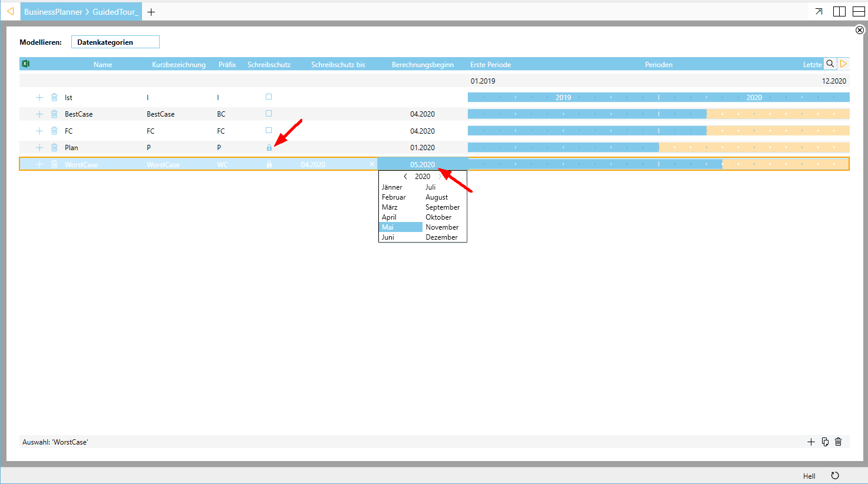Select the highlighted Mai month
This screenshot has height=484, width=868.
[x=401, y=227]
